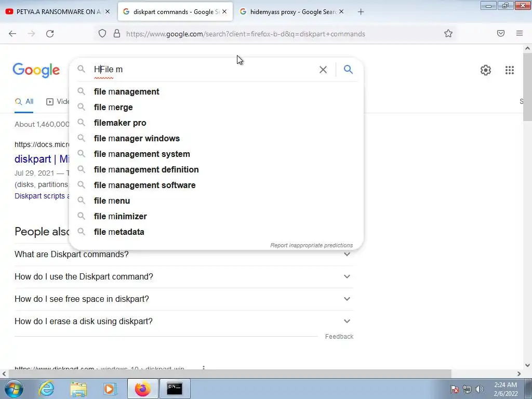Focus the address bar URL
Image resolution: width=532 pixels, height=399 pixels.
click(246, 34)
